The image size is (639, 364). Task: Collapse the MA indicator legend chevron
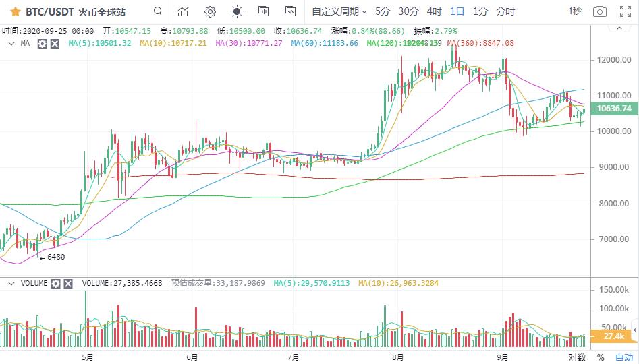point(11,43)
